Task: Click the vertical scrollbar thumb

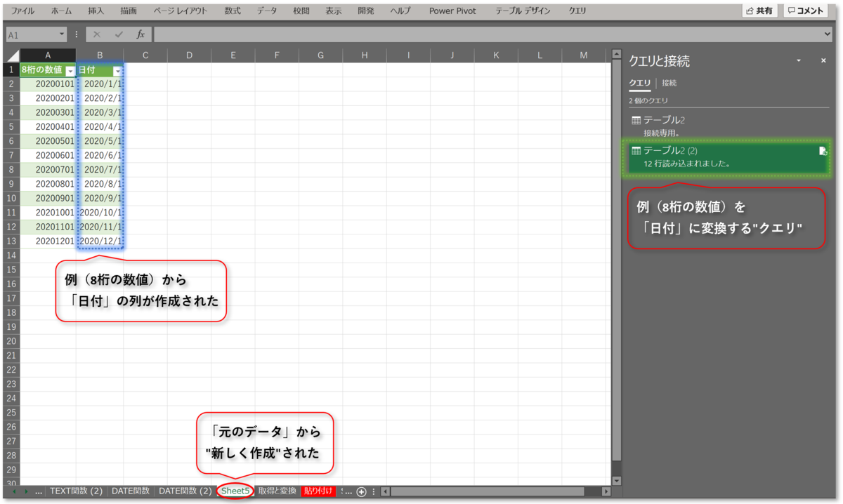Action: (617, 260)
